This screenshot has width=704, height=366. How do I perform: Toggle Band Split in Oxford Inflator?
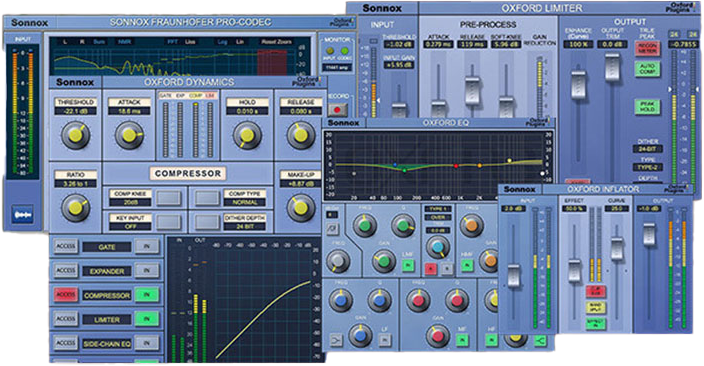(596, 307)
